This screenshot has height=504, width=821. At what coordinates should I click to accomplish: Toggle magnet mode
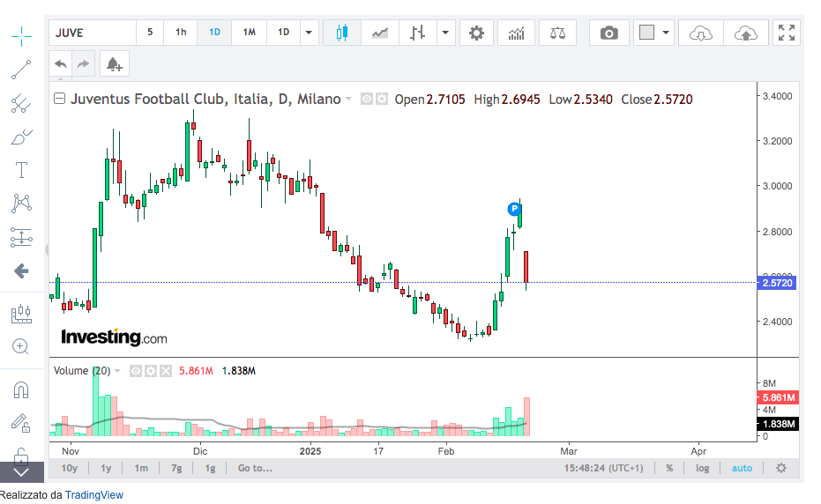[21, 390]
